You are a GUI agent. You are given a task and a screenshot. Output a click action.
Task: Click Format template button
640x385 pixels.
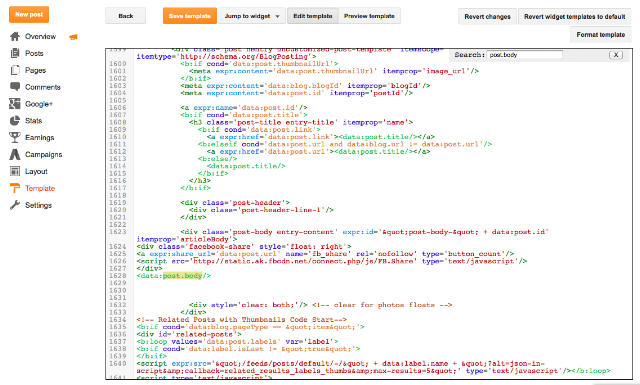pos(601,35)
